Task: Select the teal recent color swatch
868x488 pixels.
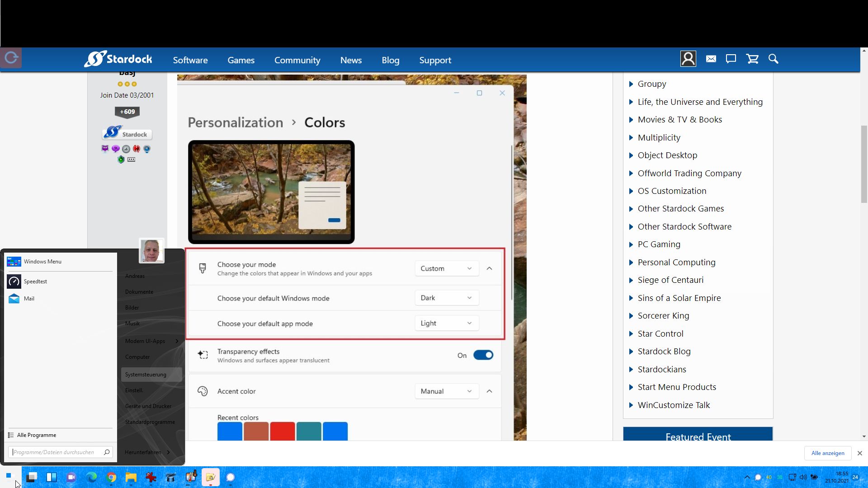Action: [x=309, y=432]
